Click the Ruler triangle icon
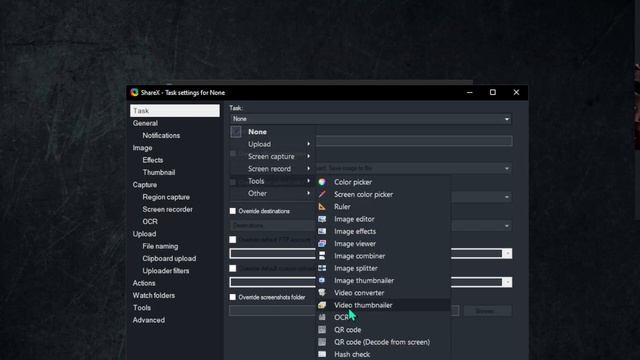Screen dimensions: 640x360 point(322,207)
